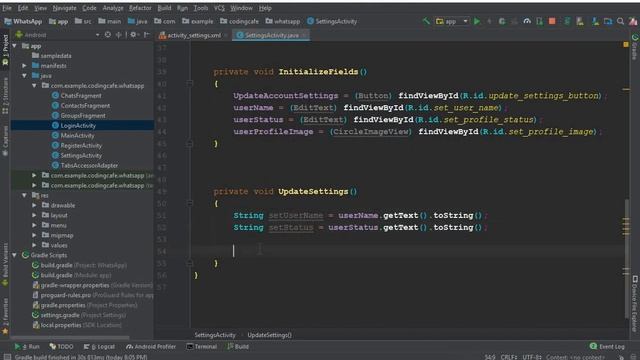This screenshot has width=640, height=360.
Task: Click the Search Everywhere magnifier icon
Action: coord(620,21)
